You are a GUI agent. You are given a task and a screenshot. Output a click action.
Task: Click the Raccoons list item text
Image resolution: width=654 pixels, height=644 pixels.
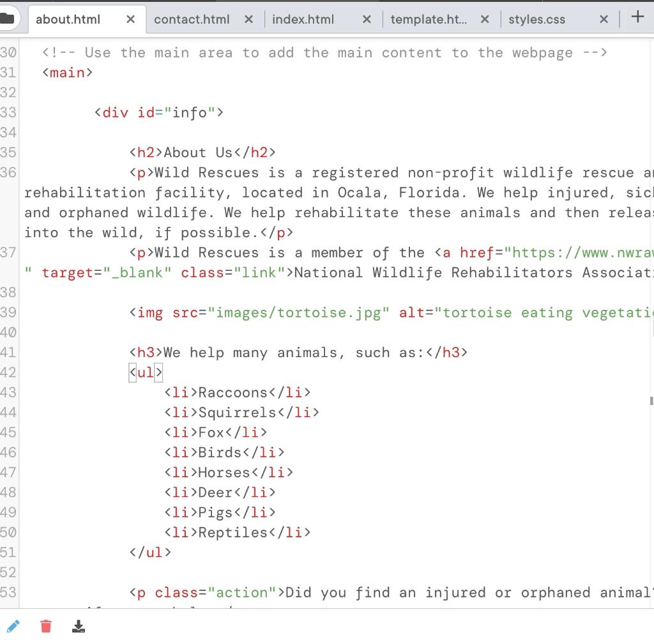coord(232,392)
